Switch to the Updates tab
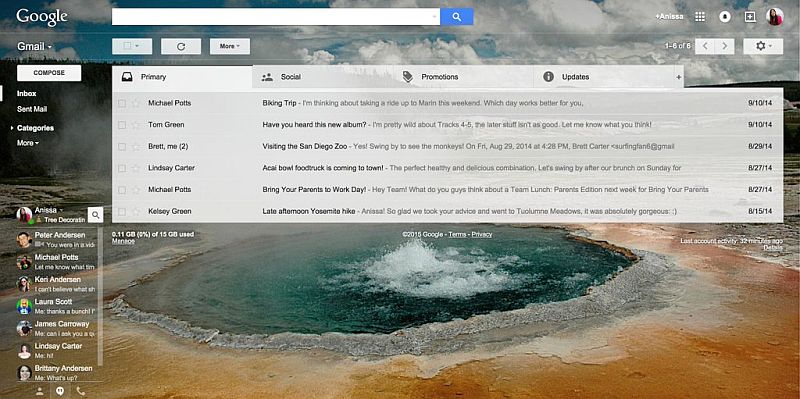The width and height of the screenshot is (800, 399). pyautogui.click(x=603, y=77)
